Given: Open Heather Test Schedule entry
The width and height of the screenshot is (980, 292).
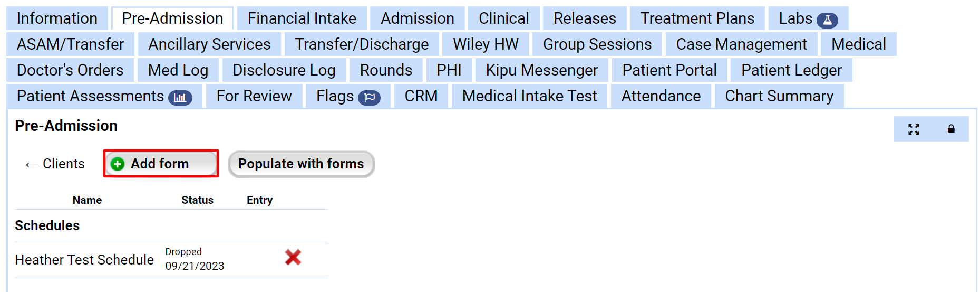Looking at the screenshot, I should (x=84, y=260).
